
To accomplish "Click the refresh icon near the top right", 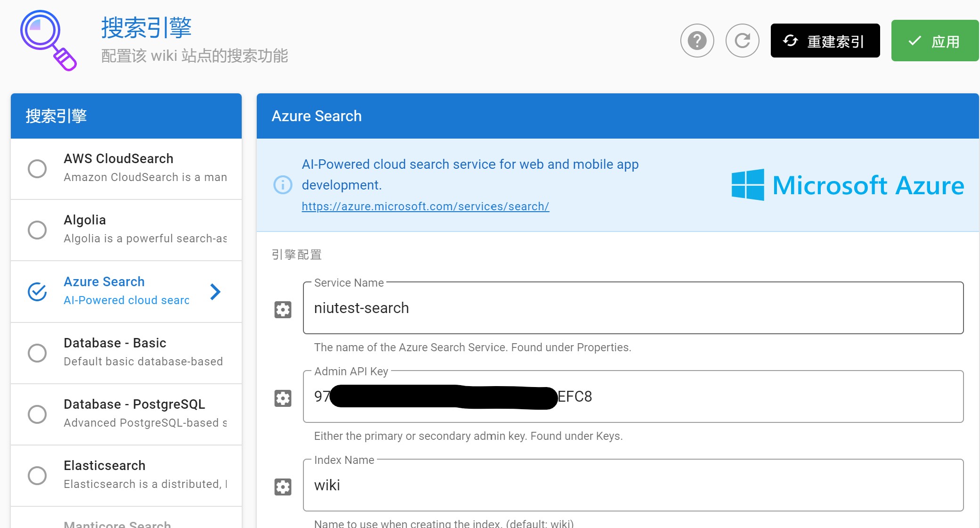I will tap(742, 41).
